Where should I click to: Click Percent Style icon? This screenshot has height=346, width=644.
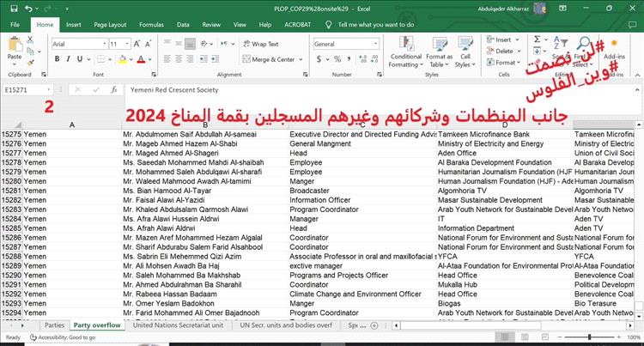pos(337,59)
